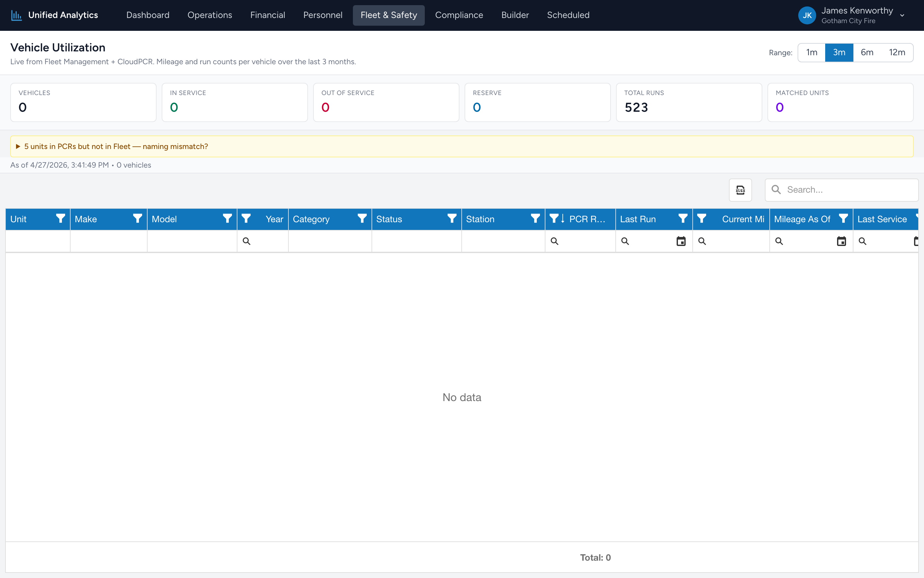Click the Vehicles count card
Image resolution: width=924 pixels, height=578 pixels.
coord(83,102)
